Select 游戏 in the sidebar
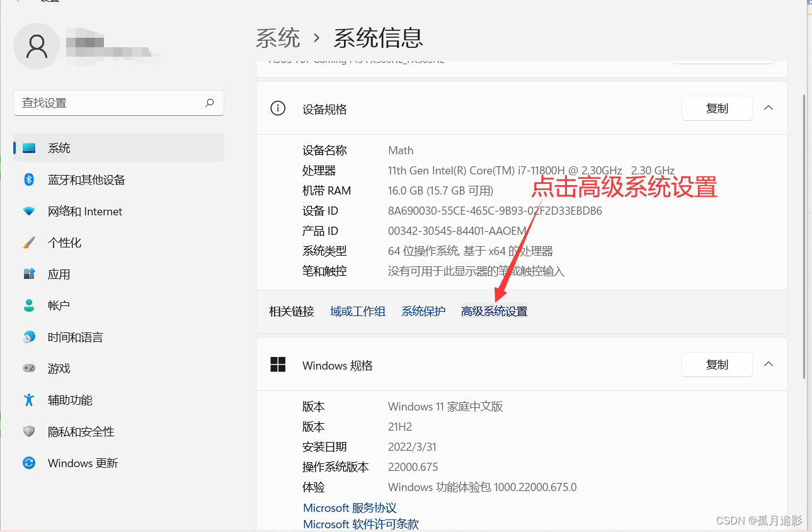The height and width of the screenshot is (532, 812). (119, 368)
